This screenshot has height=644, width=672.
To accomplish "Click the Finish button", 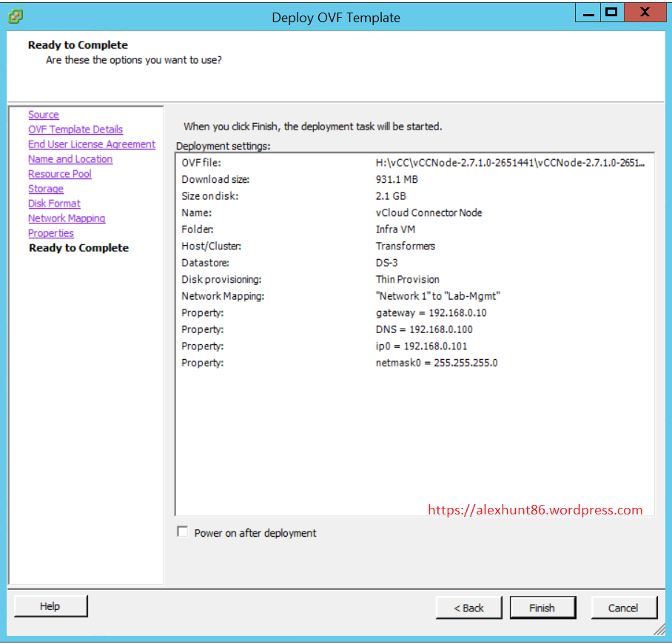I will tap(542, 608).
